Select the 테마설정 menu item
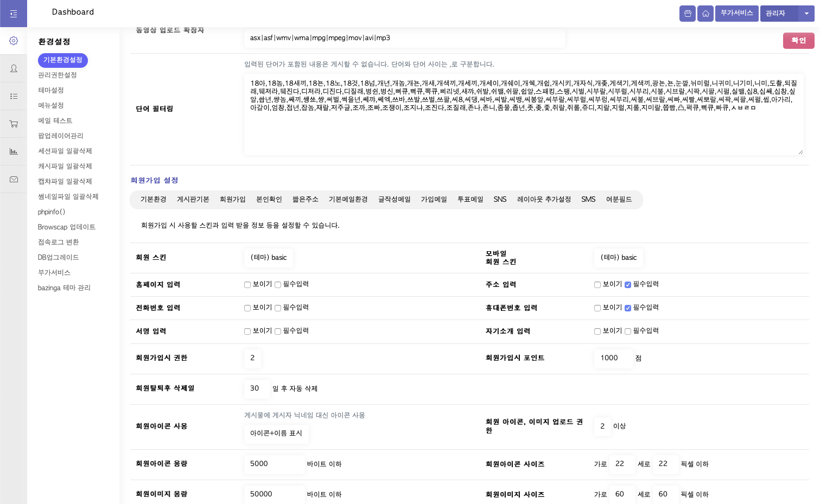 pyautogui.click(x=51, y=90)
